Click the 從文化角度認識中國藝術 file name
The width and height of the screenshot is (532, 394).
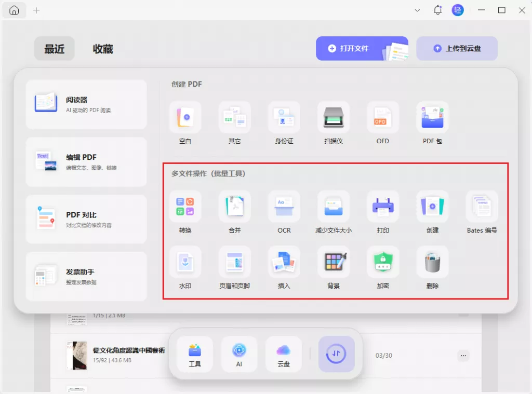point(129,350)
